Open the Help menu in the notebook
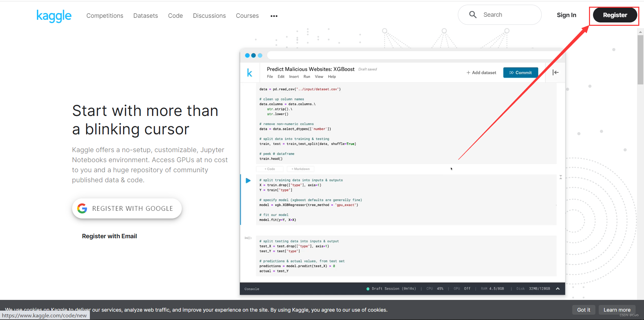This screenshot has height=320, width=644. pos(332,77)
